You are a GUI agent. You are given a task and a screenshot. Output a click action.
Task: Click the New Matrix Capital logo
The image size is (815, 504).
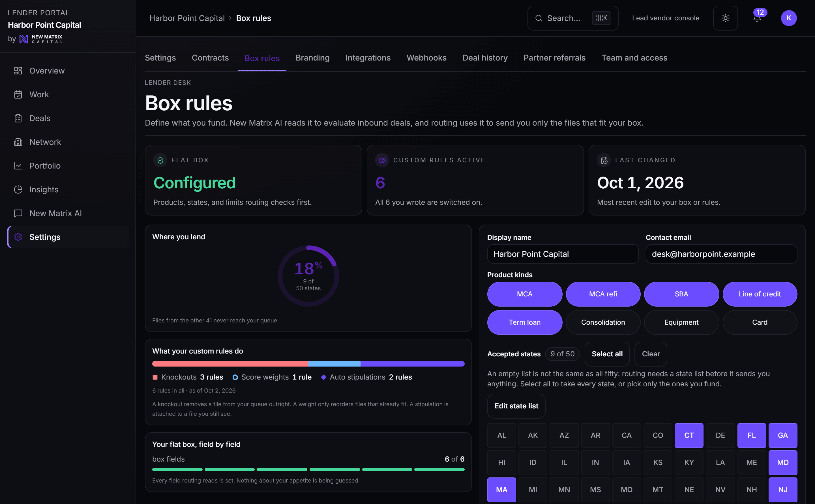[41, 39]
